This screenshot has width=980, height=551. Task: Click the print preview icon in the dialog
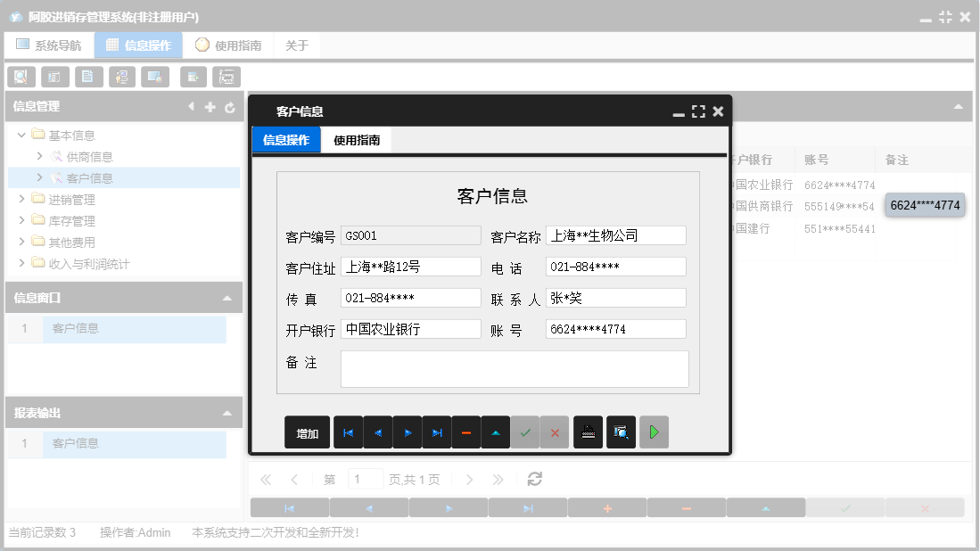pyautogui.click(x=622, y=432)
